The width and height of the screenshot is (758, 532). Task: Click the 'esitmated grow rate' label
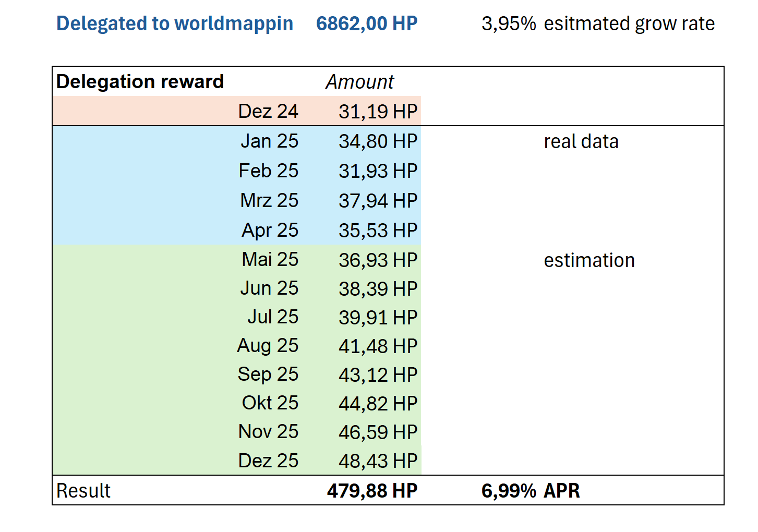629,23
